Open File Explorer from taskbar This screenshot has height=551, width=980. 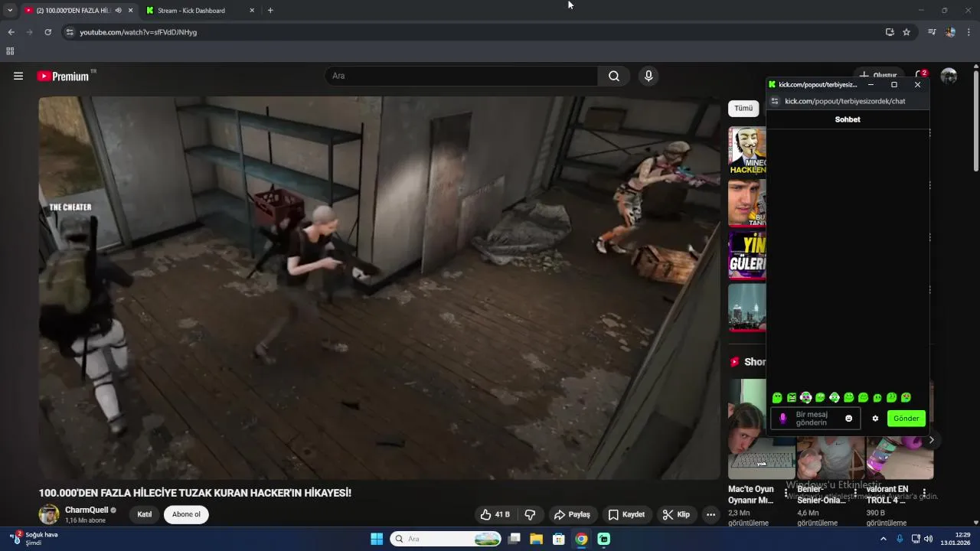(536, 539)
